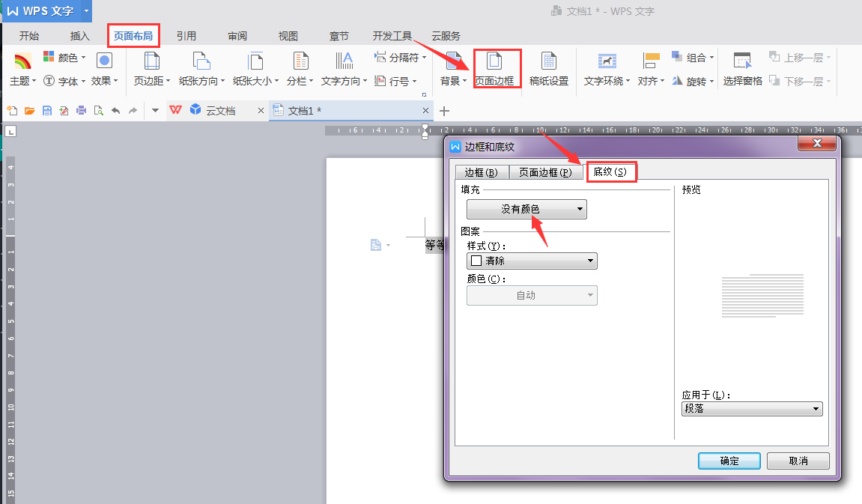Screen dimensions: 862x504
Task: Click the 上移一层 bring forward icon
Action: [774, 57]
